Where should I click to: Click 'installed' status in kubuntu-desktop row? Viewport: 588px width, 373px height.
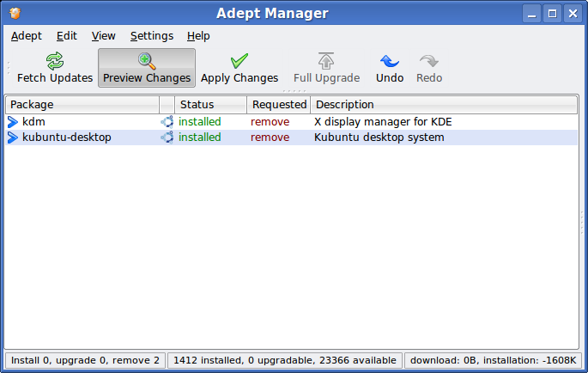199,138
